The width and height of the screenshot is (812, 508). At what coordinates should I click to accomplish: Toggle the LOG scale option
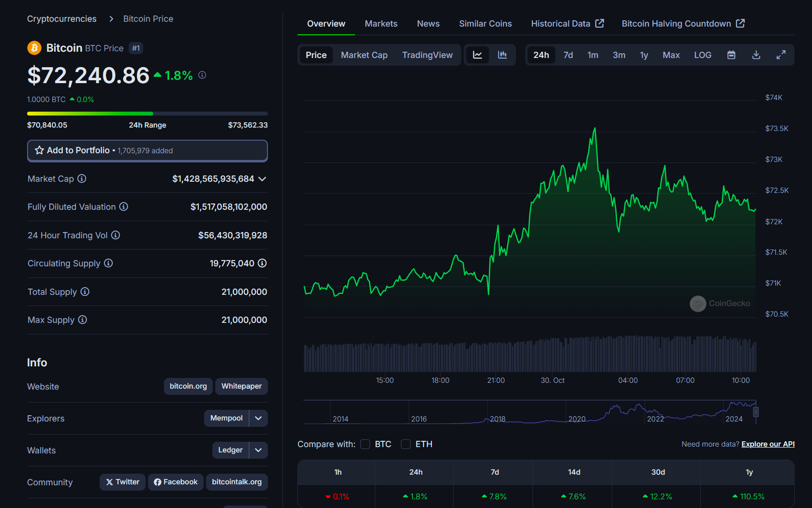[x=702, y=55]
